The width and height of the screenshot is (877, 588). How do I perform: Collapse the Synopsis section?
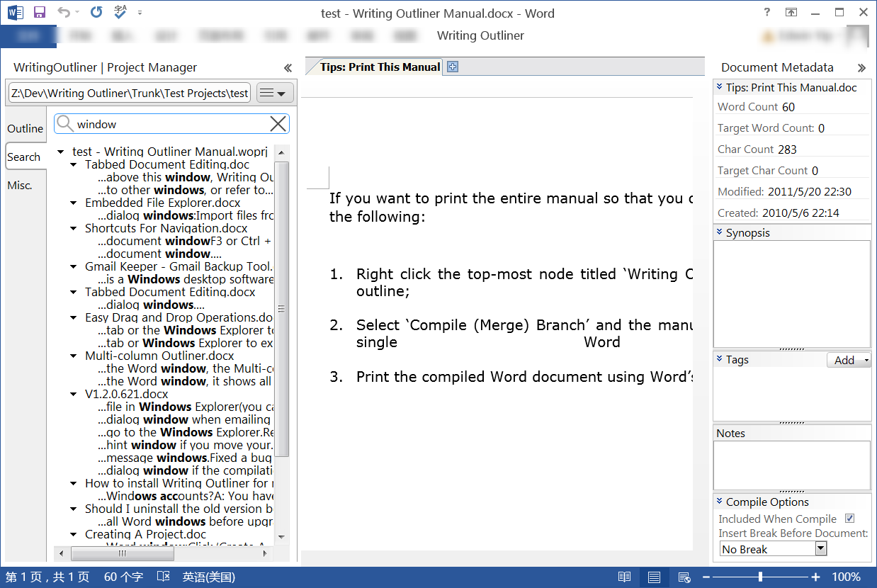click(x=719, y=232)
